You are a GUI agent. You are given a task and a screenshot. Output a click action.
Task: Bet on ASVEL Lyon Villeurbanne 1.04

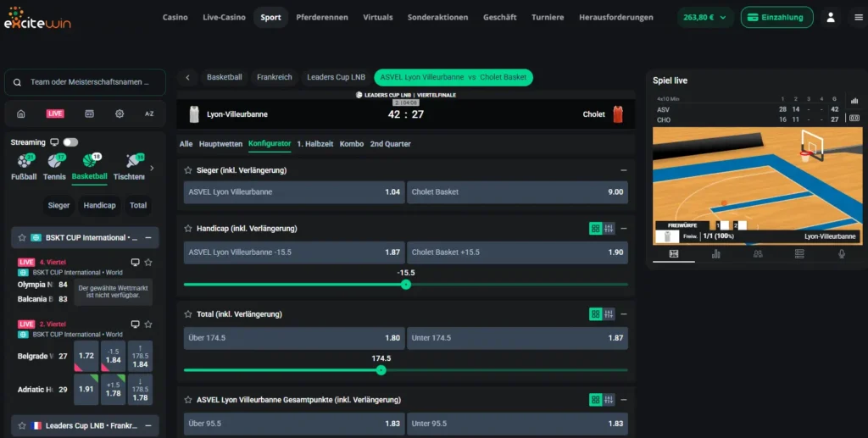(294, 192)
